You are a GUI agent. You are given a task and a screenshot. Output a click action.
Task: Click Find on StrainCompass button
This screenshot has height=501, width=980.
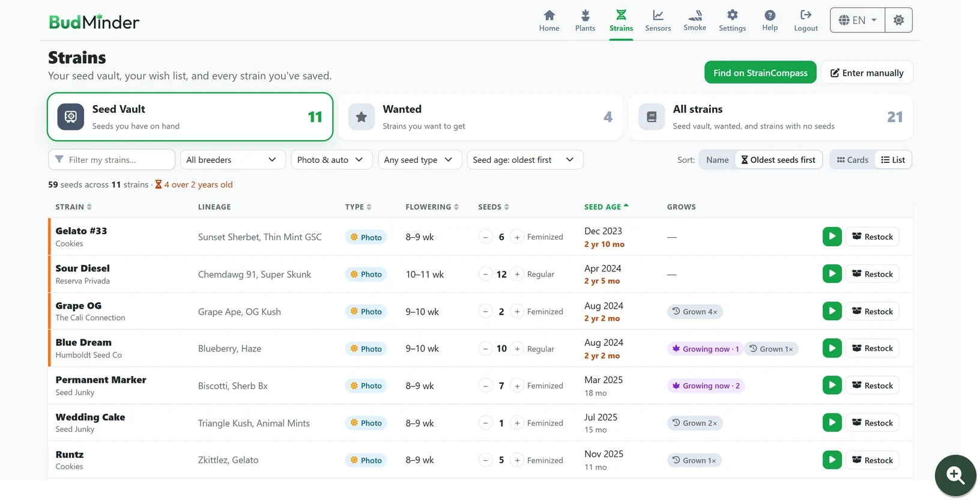click(x=760, y=73)
